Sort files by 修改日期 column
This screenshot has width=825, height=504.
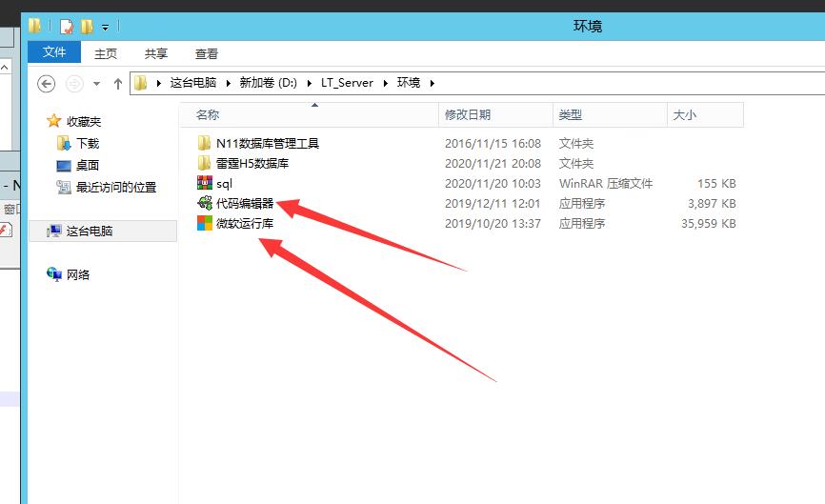tap(468, 114)
